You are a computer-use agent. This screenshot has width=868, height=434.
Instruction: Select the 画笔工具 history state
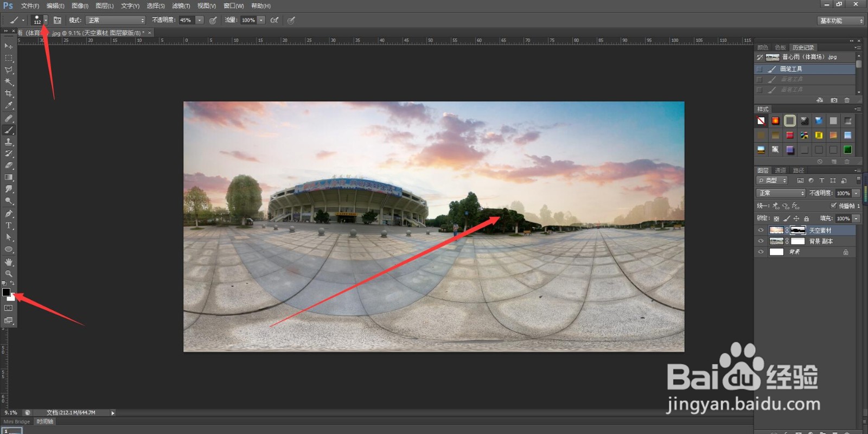pyautogui.click(x=805, y=69)
